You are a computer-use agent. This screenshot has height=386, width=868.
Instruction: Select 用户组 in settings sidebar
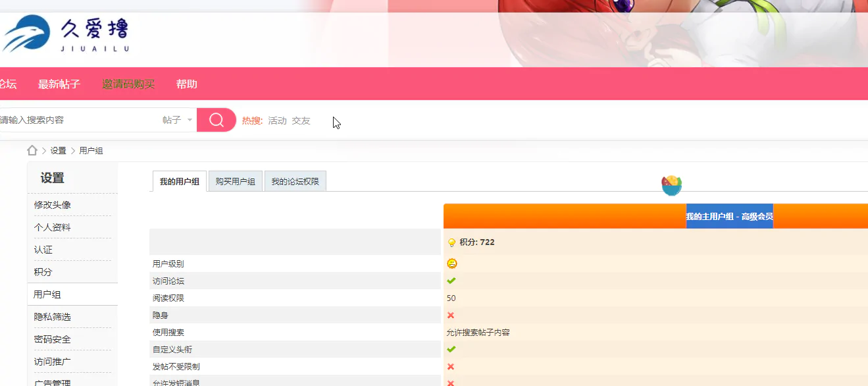(48, 294)
